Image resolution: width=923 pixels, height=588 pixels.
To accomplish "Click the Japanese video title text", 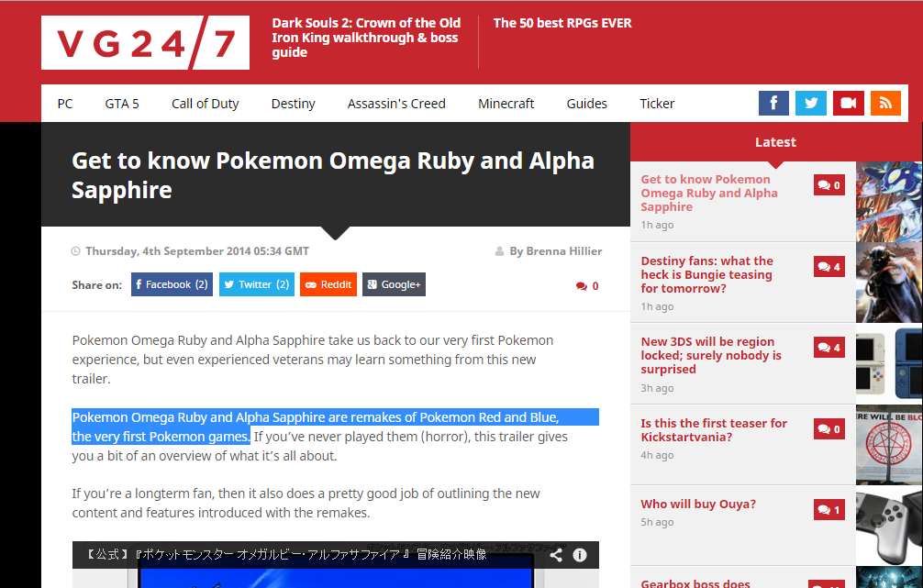I will point(285,554).
